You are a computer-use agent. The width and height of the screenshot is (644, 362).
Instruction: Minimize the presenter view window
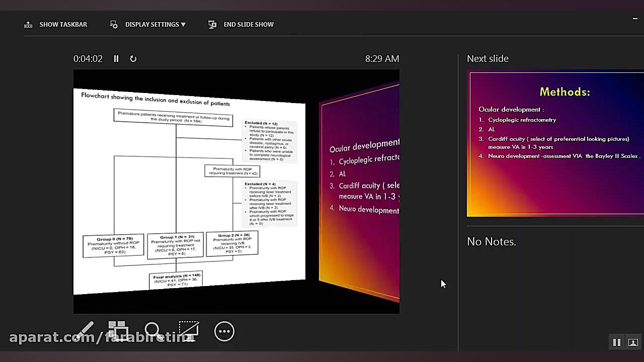(635, 19)
